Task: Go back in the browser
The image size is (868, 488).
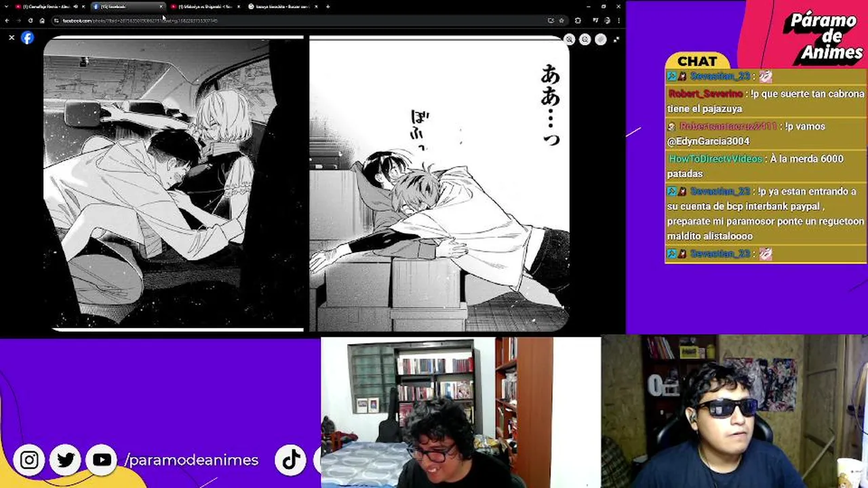Action: click(x=7, y=20)
